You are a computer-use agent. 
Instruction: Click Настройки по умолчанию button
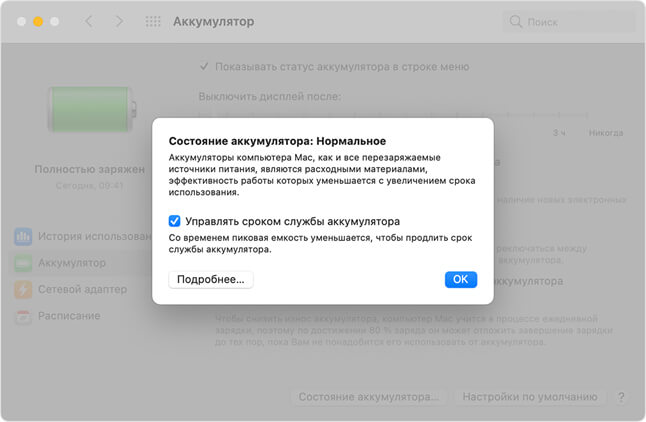pyautogui.click(x=530, y=396)
